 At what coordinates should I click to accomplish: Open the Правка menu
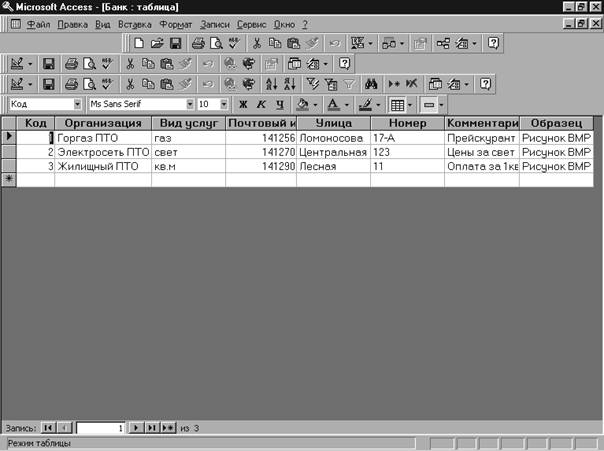pos(72,25)
